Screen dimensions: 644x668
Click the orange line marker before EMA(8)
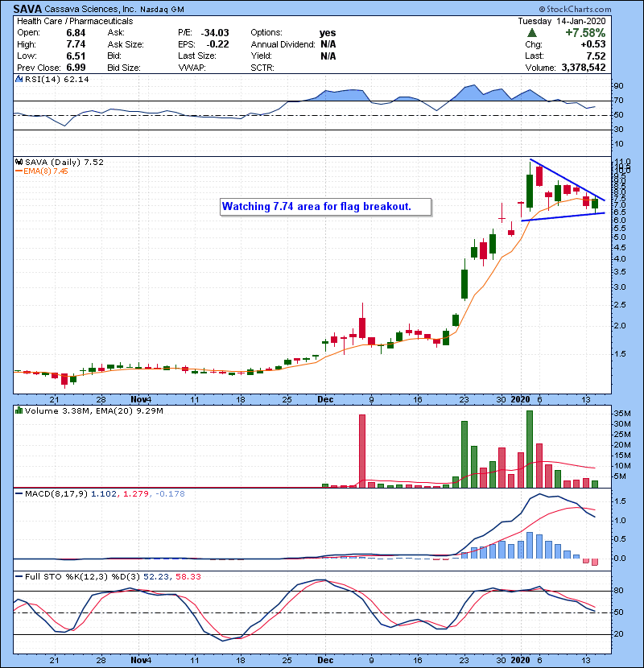coord(19,171)
